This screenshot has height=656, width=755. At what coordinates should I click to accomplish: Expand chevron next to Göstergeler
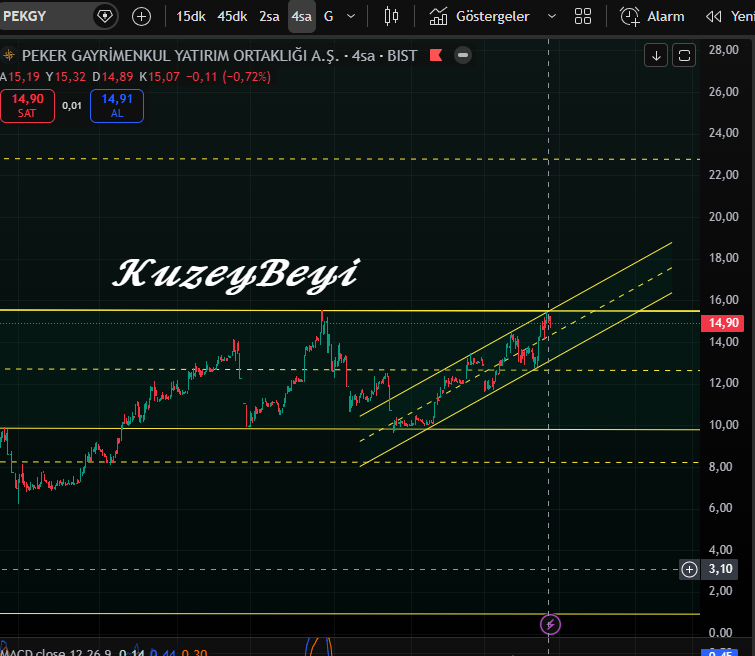pos(552,16)
